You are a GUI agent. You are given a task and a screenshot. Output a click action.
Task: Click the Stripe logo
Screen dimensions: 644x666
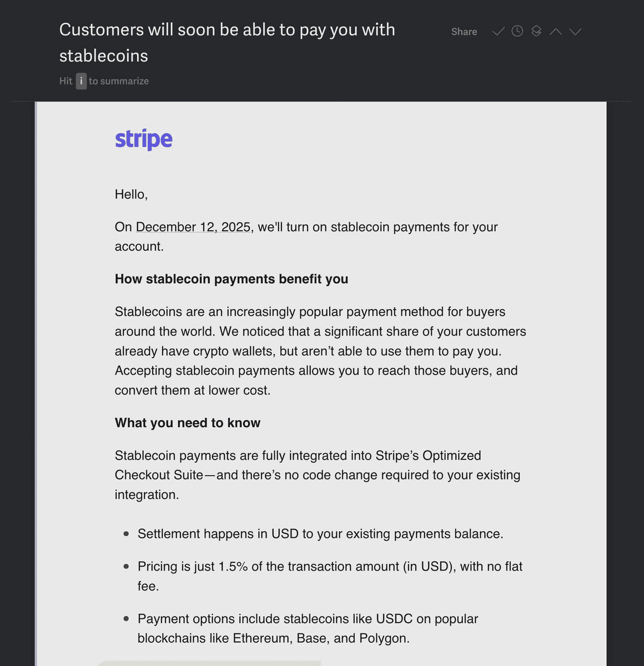coord(144,139)
